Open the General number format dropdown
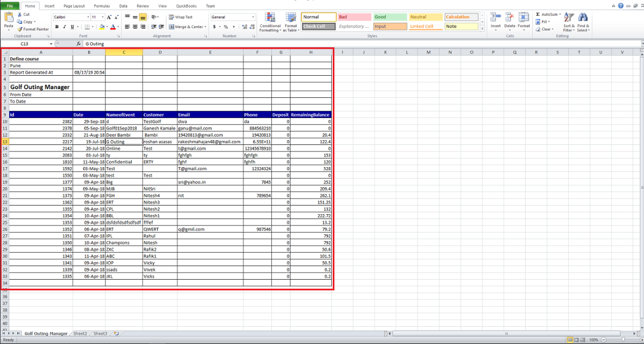644x344 pixels. [253, 17]
